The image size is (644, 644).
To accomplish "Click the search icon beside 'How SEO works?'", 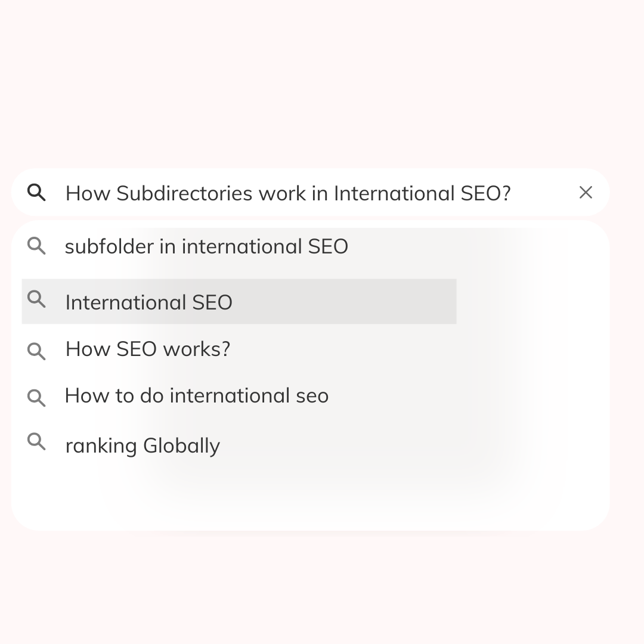I will (x=36, y=351).
